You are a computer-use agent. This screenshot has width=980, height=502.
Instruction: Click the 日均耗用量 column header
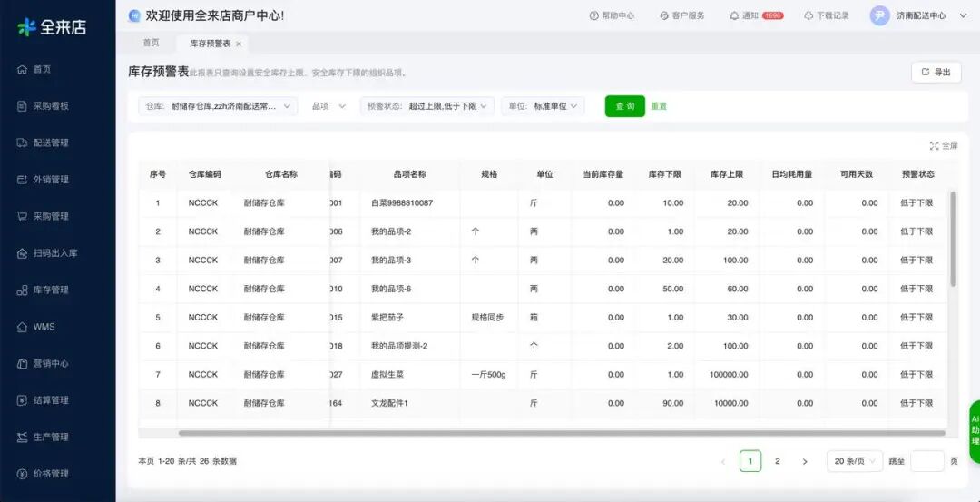(792, 174)
